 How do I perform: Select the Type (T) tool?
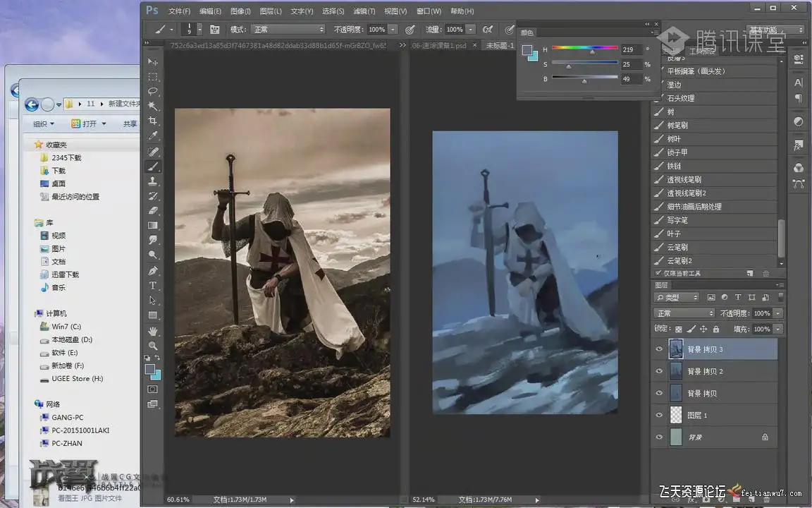click(x=152, y=286)
